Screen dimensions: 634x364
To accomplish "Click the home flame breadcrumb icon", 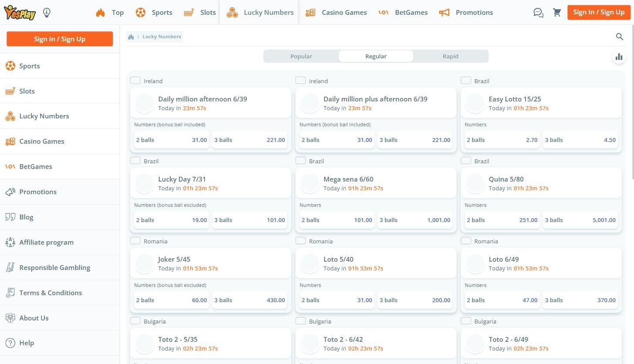I will pyautogui.click(x=131, y=37).
